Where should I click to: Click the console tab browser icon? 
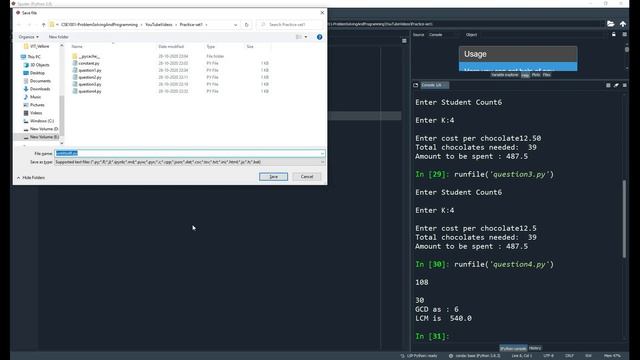coord(416,85)
